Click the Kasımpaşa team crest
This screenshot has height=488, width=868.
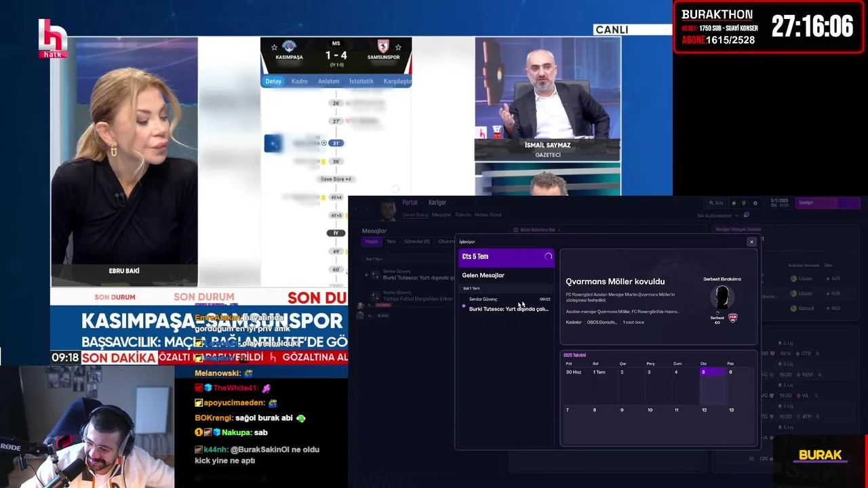[290, 47]
